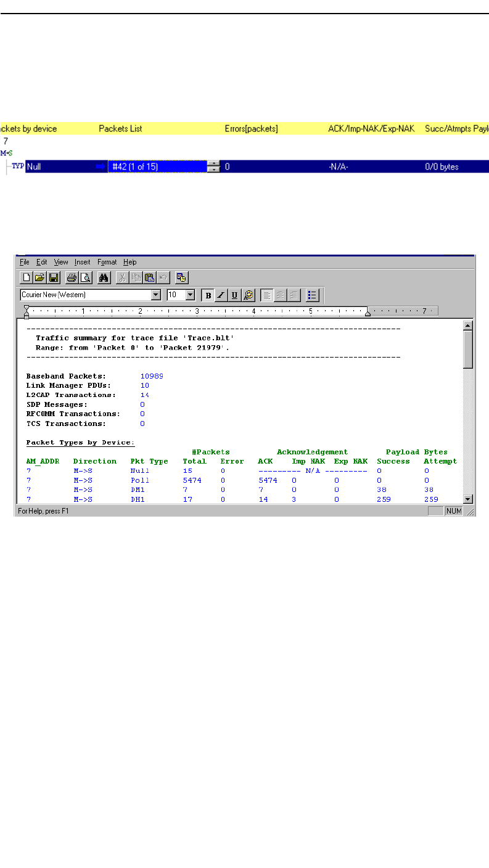
Task: Click the 'Payload Bytes' heading
Action: click(x=417, y=452)
